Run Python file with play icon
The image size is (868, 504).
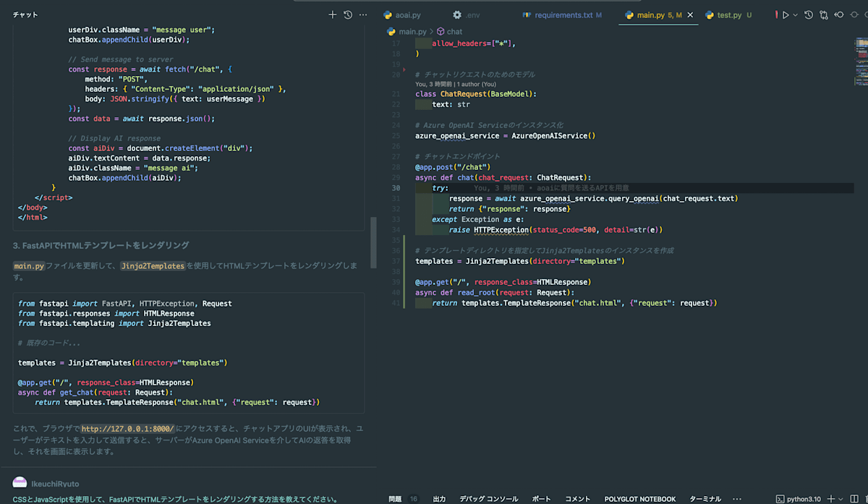point(785,14)
